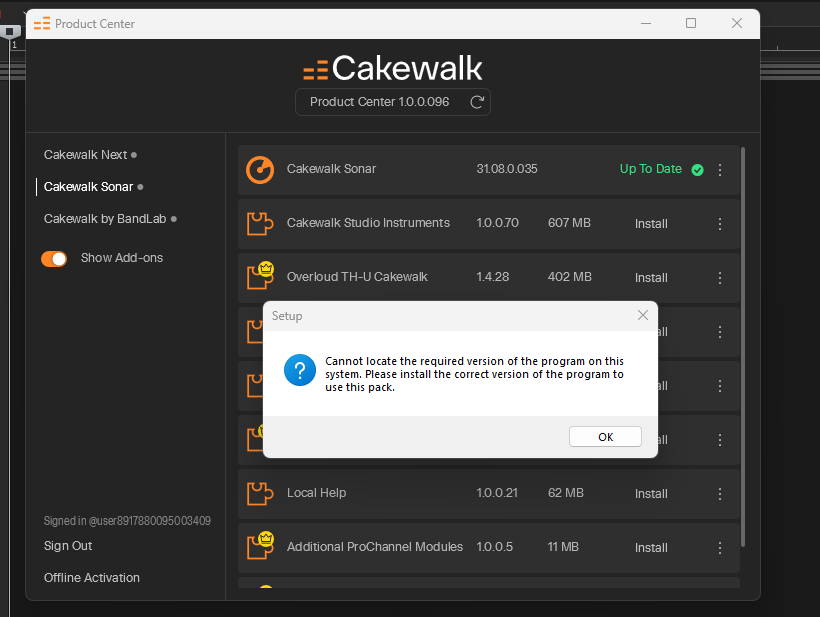Select Cakewalk Next in the sidebar
Image resolution: width=820 pixels, height=617 pixels.
pyautogui.click(x=85, y=155)
